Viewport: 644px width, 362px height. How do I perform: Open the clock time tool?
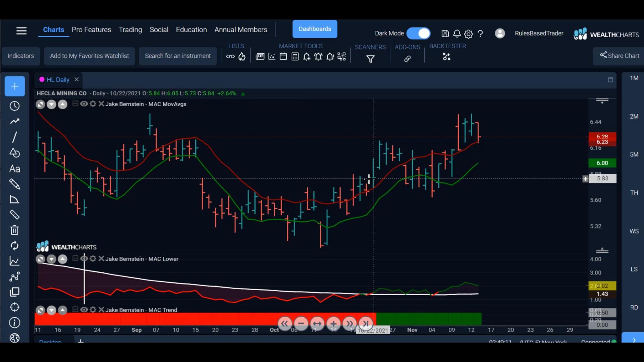[14, 106]
